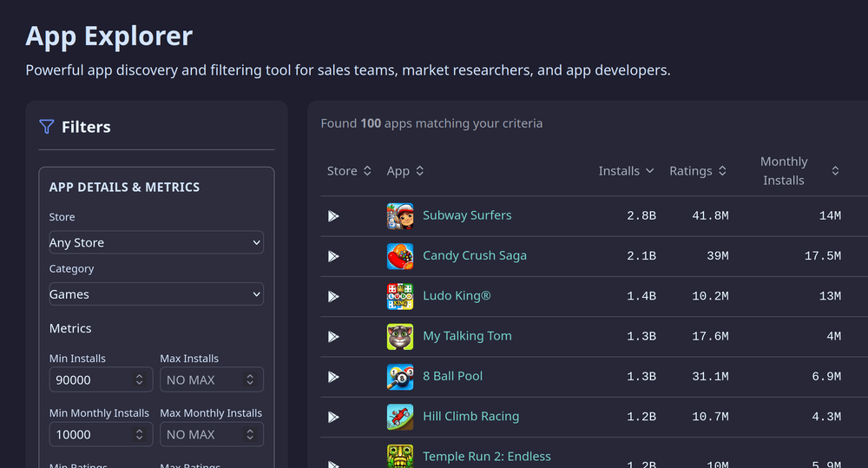Click Google Play icon in 8 Ball Pool row
The image size is (868, 468).
pos(333,377)
